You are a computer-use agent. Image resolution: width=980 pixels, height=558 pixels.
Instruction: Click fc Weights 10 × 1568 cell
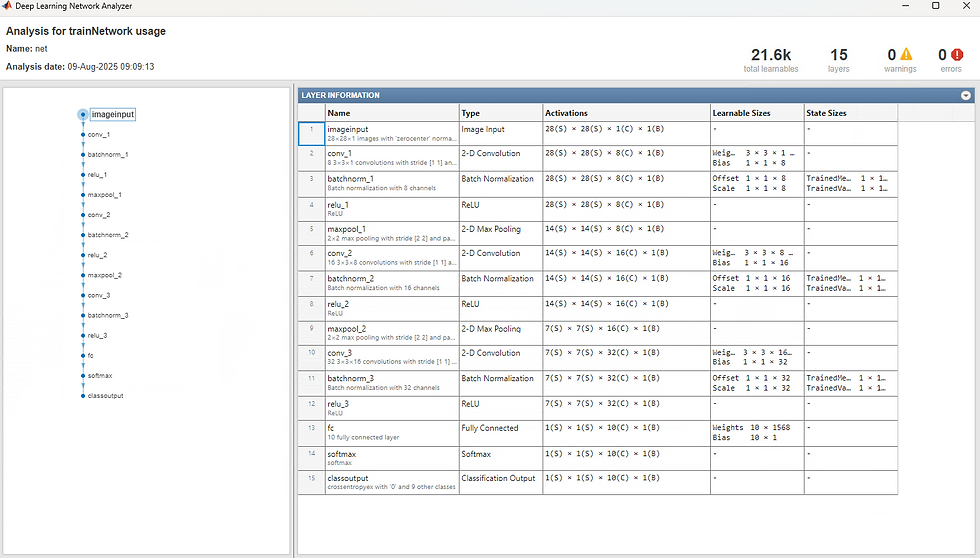pyautogui.click(x=757, y=432)
